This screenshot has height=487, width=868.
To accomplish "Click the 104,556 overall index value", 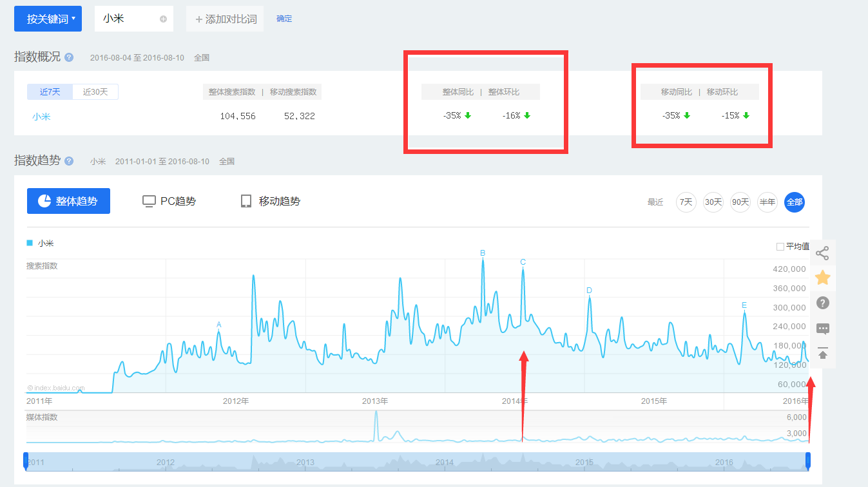I will (x=238, y=116).
